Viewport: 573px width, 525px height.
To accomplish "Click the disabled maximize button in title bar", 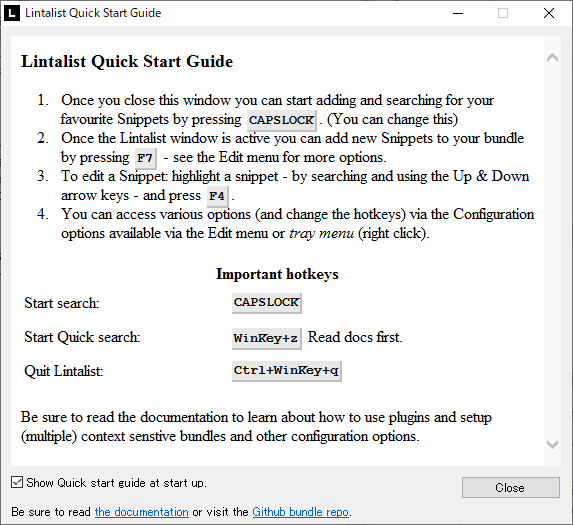I will pyautogui.click(x=503, y=14).
